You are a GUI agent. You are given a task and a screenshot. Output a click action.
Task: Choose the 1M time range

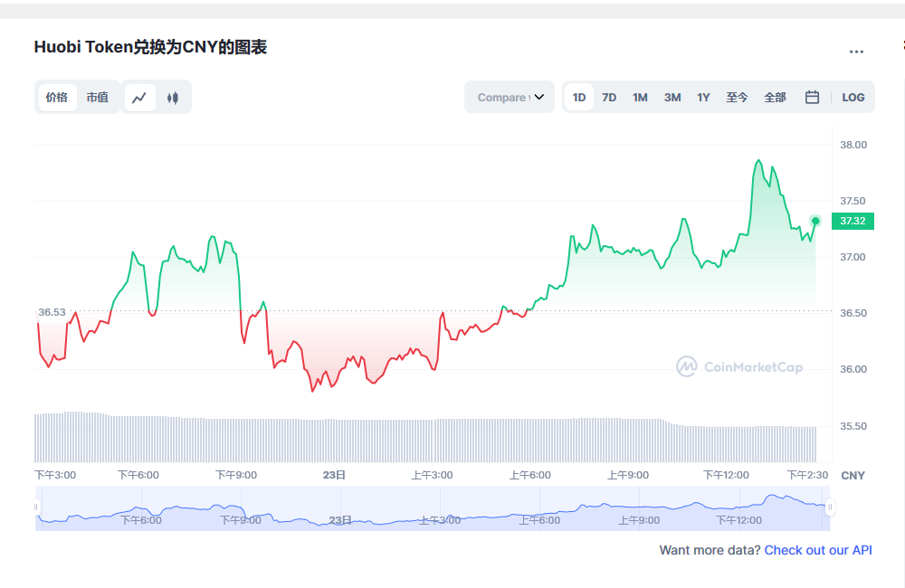coord(640,97)
